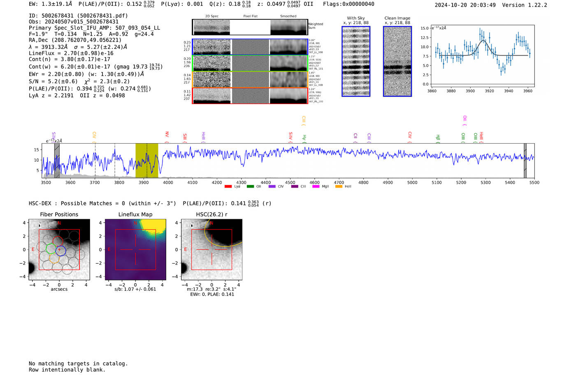576x392 pixels.
Task: Open the red-bordered fiber 2D Spec cutout
Action: [212, 96]
